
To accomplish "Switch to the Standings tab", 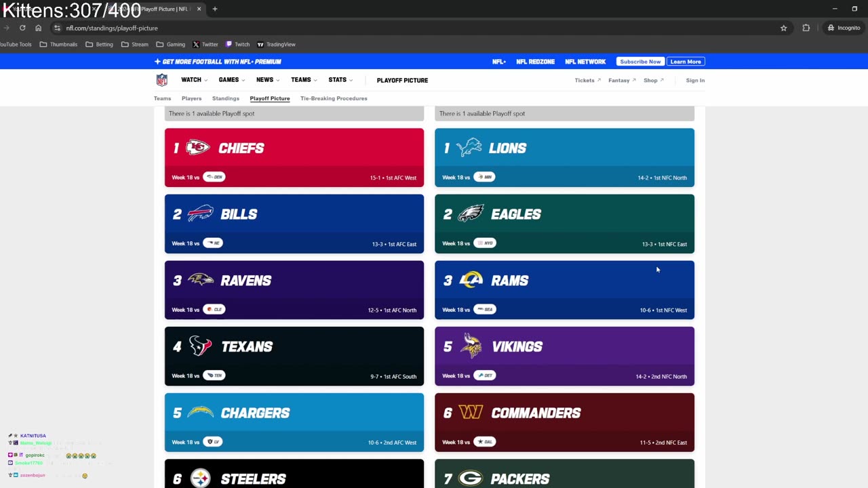I will point(226,98).
